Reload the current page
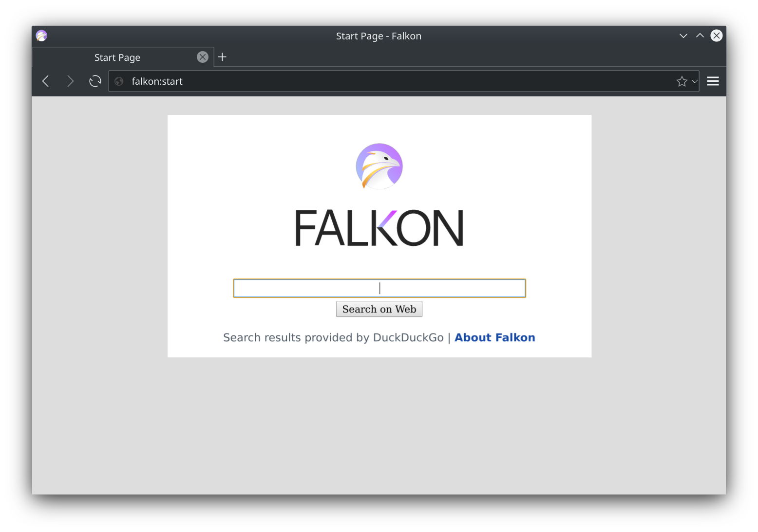This screenshot has width=758, height=532. tap(95, 81)
